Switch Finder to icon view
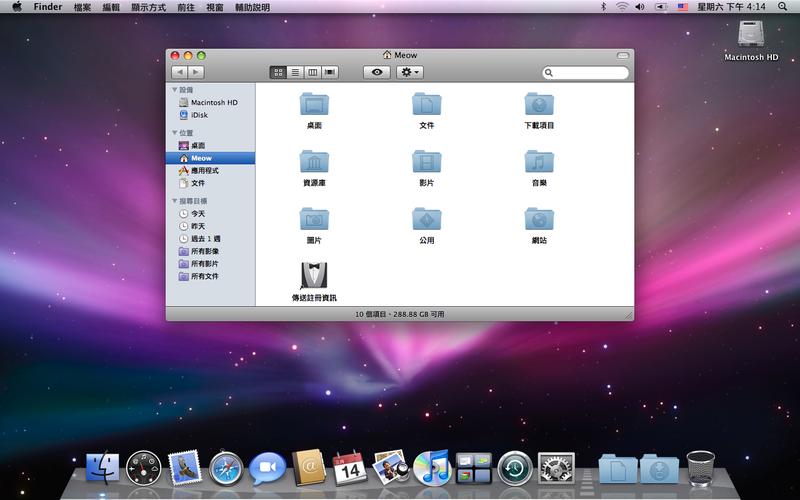The width and height of the screenshot is (800, 500). (x=278, y=72)
